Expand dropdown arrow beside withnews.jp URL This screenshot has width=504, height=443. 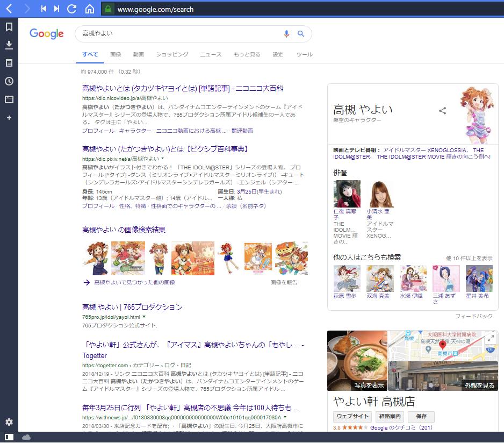(x=285, y=417)
